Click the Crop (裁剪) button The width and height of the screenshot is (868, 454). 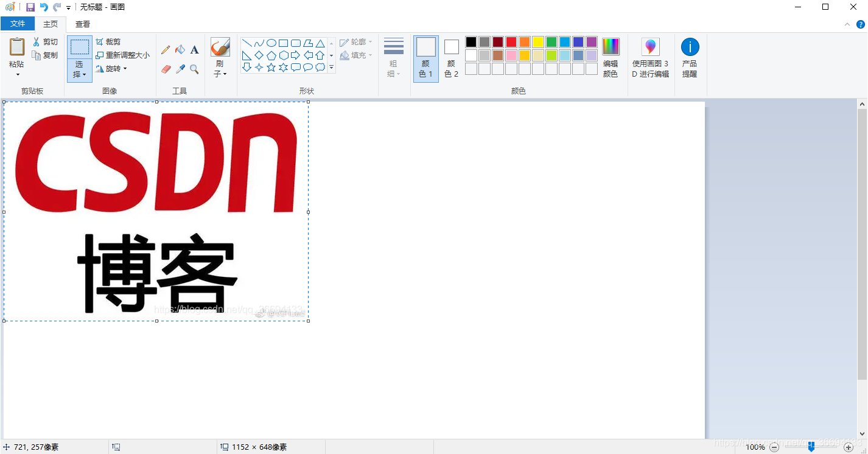coord(108,42)
